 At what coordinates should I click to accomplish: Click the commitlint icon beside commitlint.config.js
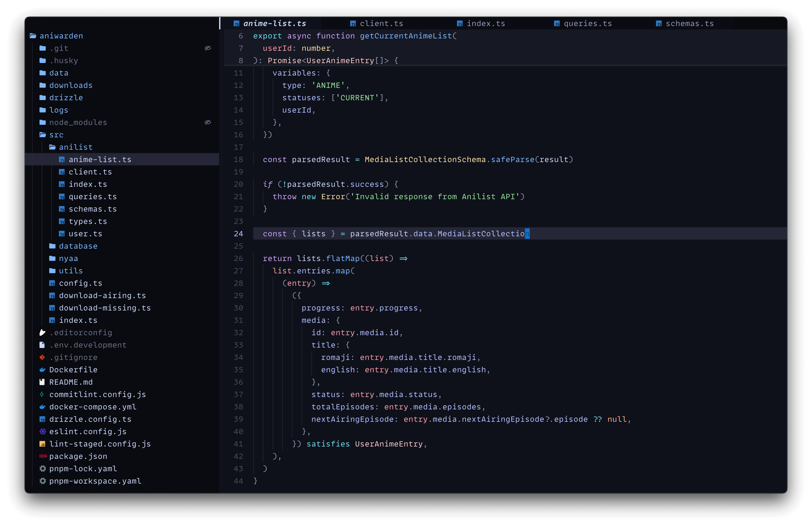42,395
